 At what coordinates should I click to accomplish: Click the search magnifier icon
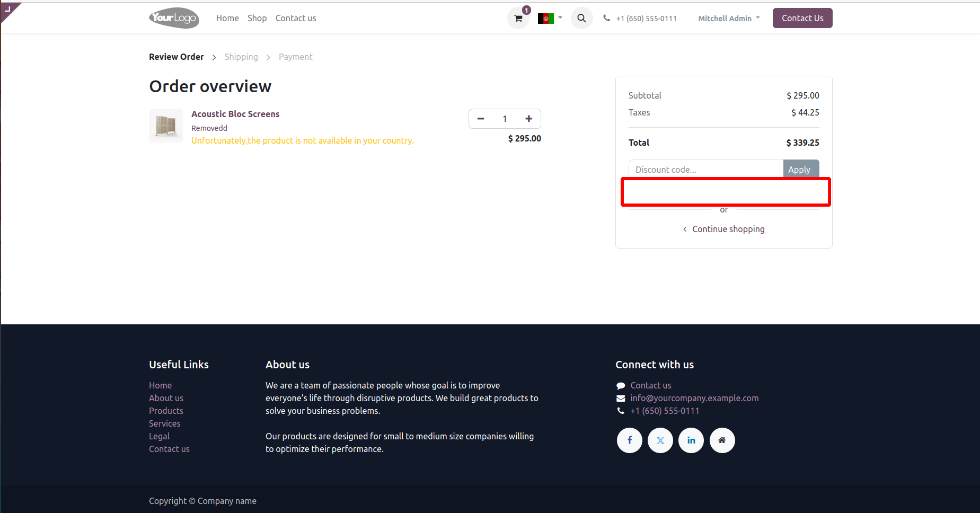tap(581, 19)
